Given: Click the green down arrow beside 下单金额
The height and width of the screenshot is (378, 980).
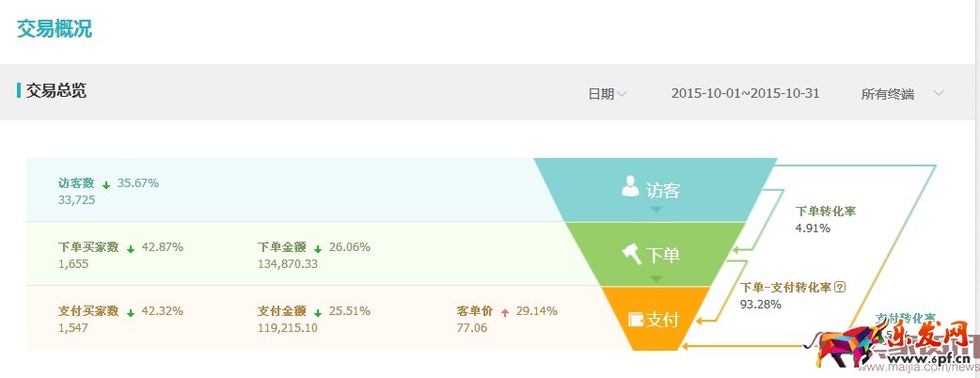Looking at the screenshot, I should click(318, 248).
